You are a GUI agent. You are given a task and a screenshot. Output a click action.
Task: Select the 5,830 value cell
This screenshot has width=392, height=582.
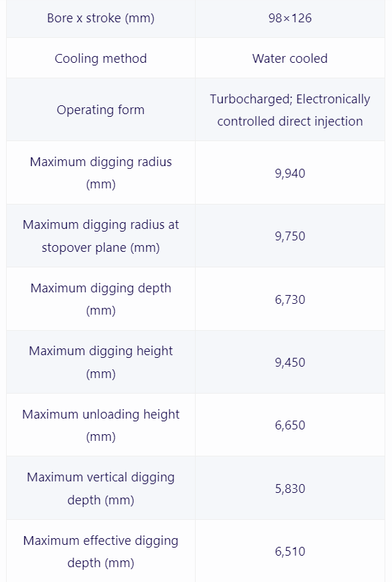click(x=290, y=488)
